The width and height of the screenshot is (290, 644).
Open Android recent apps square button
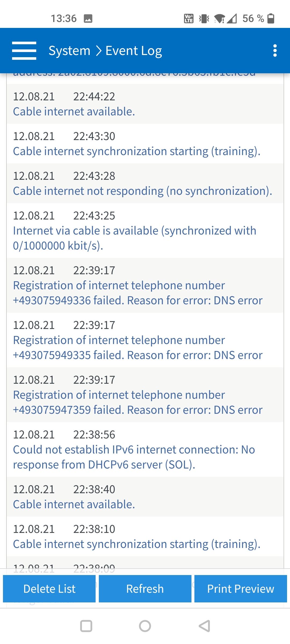[x=86, y=626]
